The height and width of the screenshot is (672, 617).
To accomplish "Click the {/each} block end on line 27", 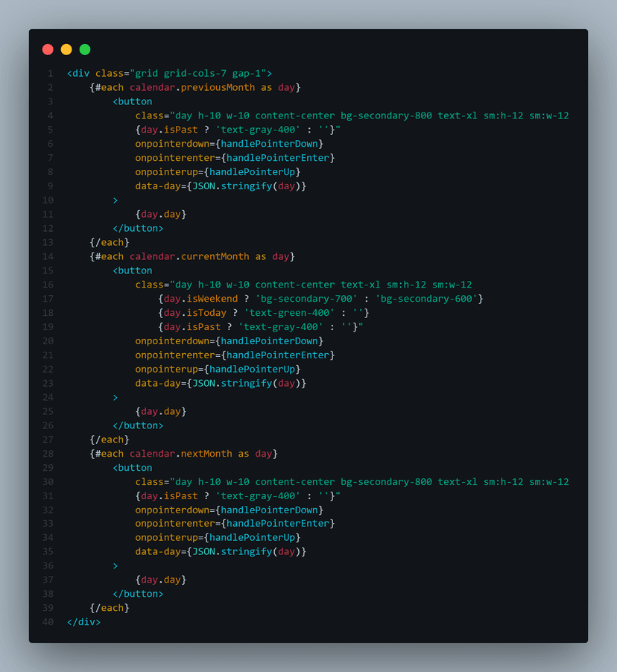I will [110, 440].
